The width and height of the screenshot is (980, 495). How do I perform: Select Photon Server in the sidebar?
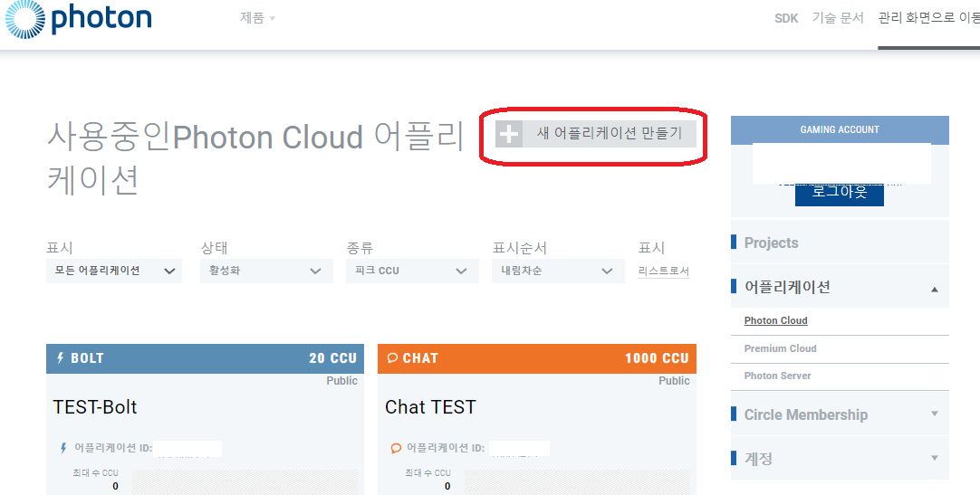[x=777, y=376]
